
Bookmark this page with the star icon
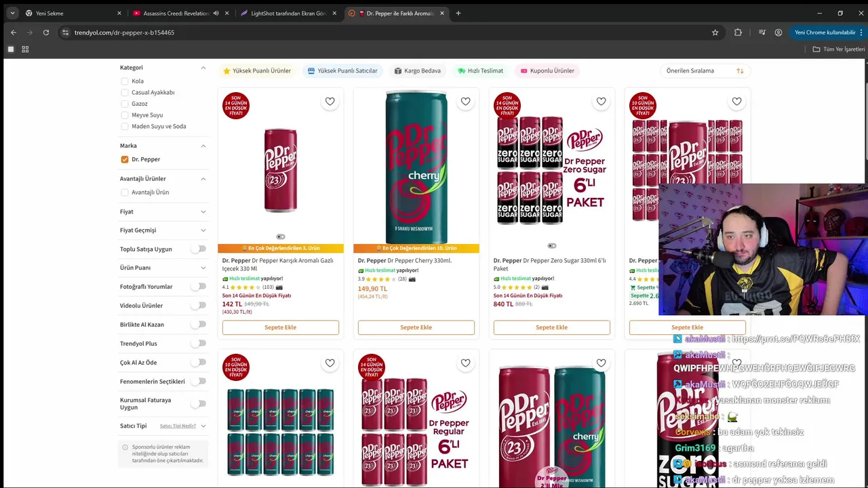pyautogui.click(x=715, y=33)
